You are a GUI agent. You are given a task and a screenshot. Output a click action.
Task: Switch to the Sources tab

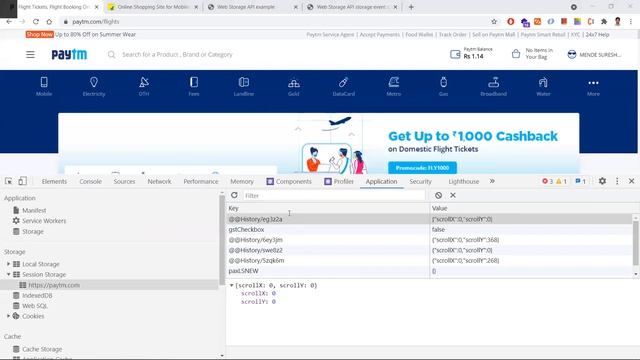[x=124, y=181]
